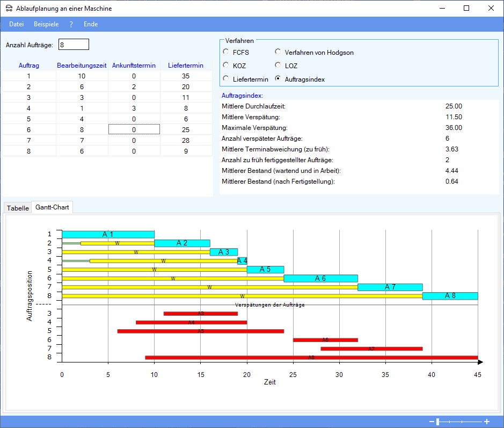The width and height of the screenshot is (504, 428).
Task: Select the LOZ radio button
Action: [278, 66]
